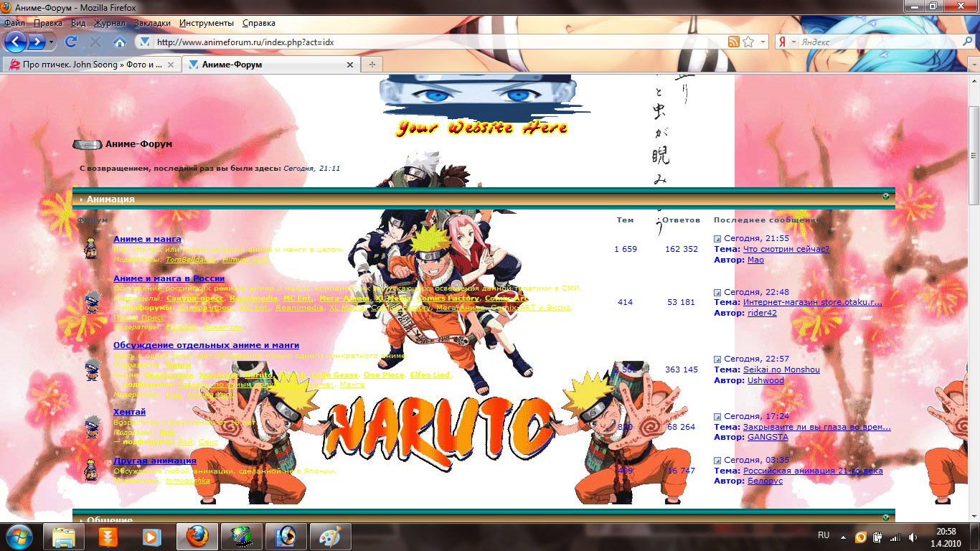Open the history dropdown next to Forward
Viewport: 980px width, 551px height.
pos(52,42)
